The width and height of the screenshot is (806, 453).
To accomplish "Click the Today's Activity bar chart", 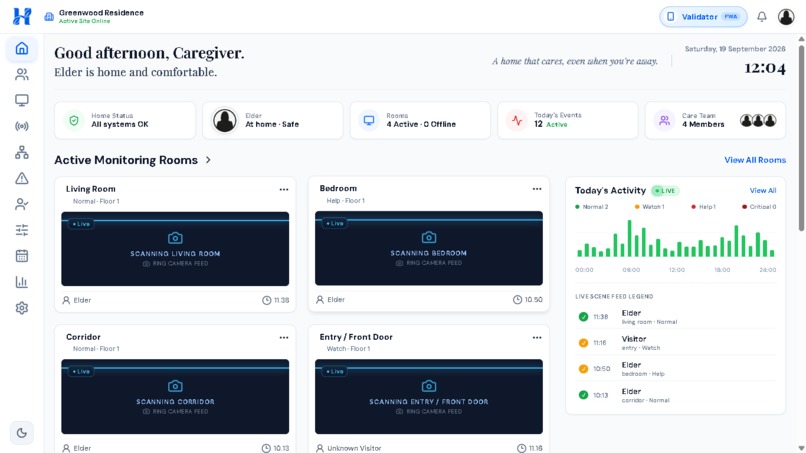I will pos(675,239).
